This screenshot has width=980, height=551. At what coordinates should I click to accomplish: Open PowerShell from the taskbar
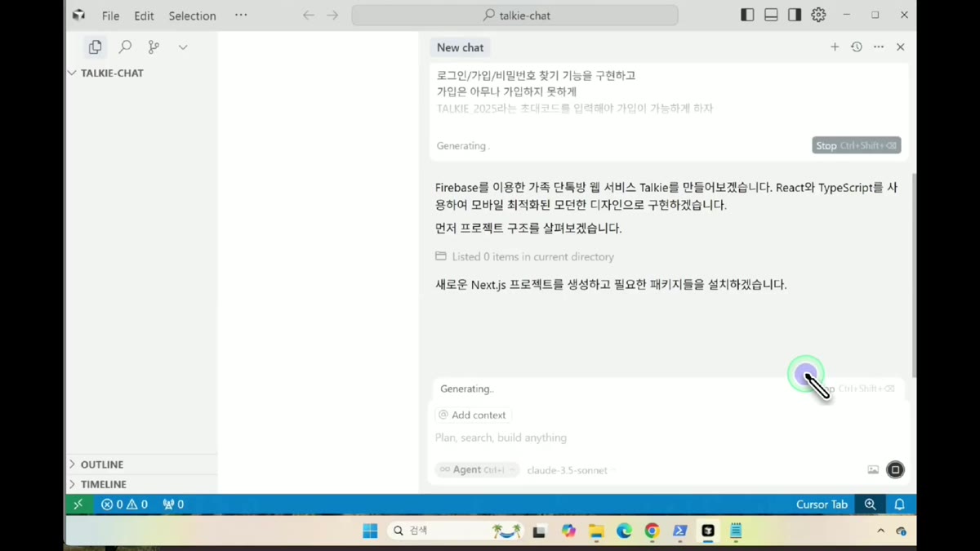click(x=679, y=531)
